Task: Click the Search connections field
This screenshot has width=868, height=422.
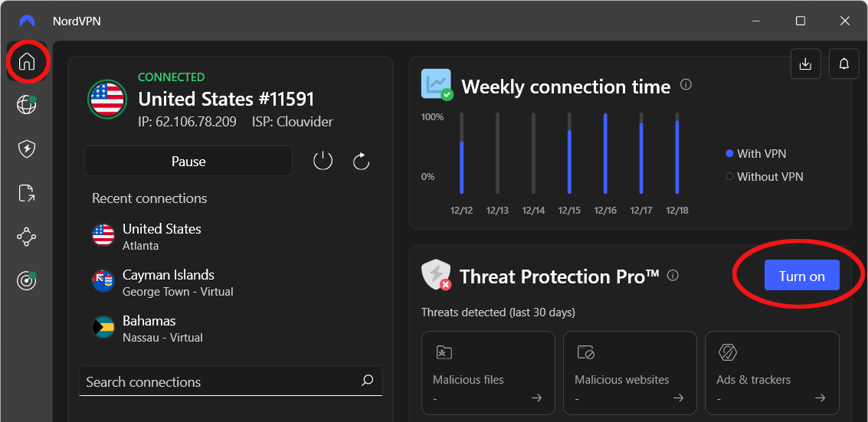Action: click(x=231, y=381)
